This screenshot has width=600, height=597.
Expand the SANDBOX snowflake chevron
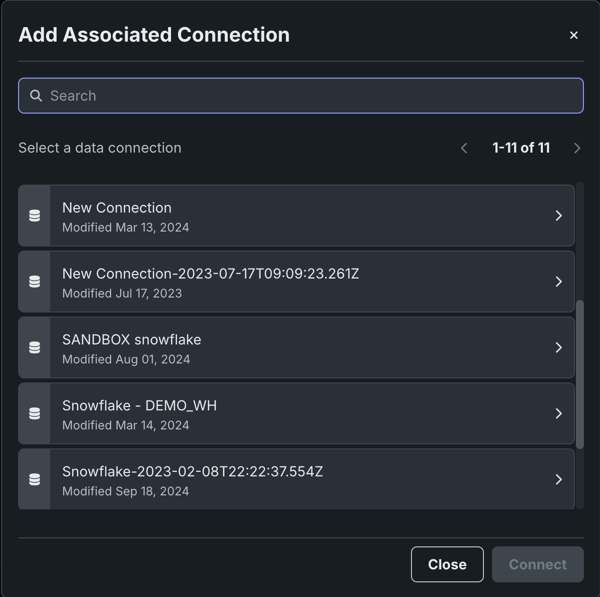(558, 347)
